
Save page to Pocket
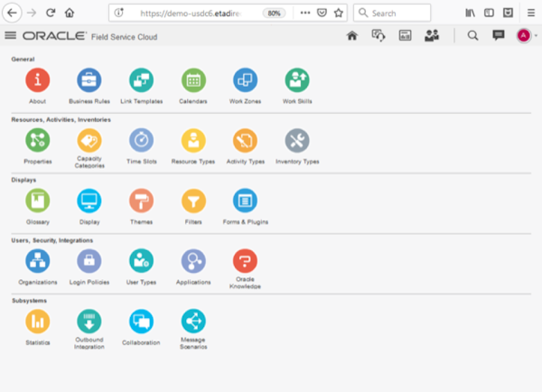322,14
